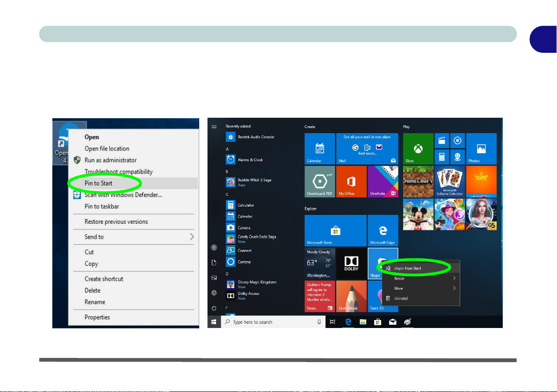Open Microsoft Store tile
557x392 pixels.
(x=335, y=231)
